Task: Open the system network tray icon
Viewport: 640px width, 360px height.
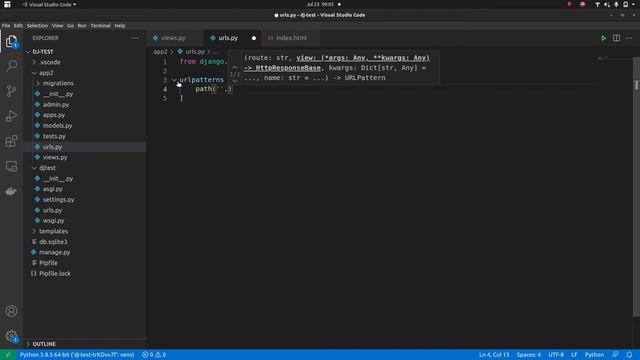Action: (x=598, y=4)
